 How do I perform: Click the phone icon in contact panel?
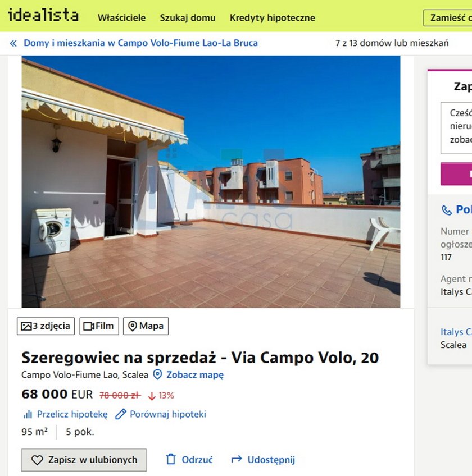[x=447, y=210]
